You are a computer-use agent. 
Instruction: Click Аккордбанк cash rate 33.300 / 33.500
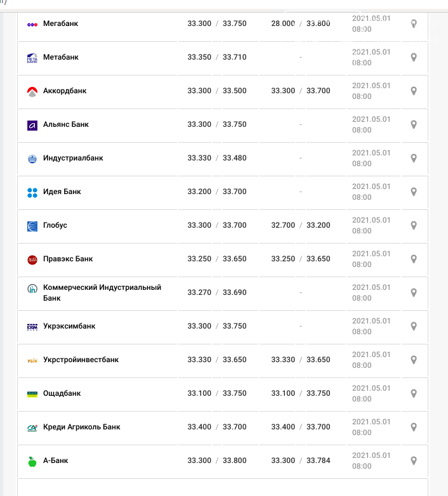[216, 91]
